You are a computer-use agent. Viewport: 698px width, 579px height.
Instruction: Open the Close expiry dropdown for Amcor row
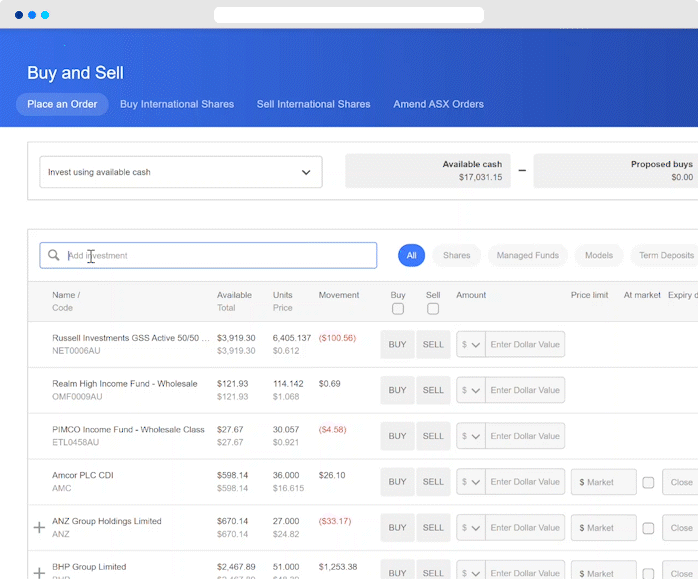(680, 482)
